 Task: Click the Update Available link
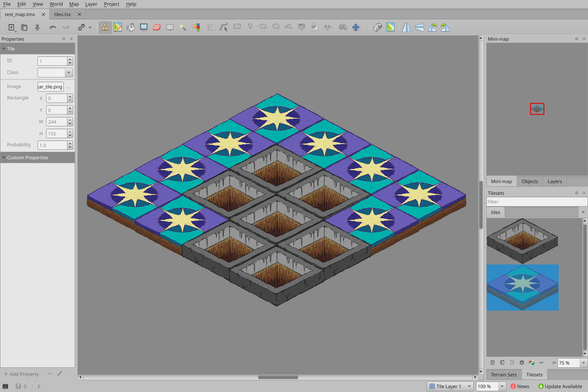coord(560,386)
